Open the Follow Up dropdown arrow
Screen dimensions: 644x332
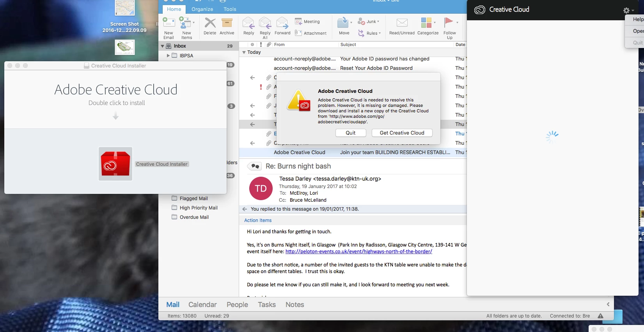[457, 23]
